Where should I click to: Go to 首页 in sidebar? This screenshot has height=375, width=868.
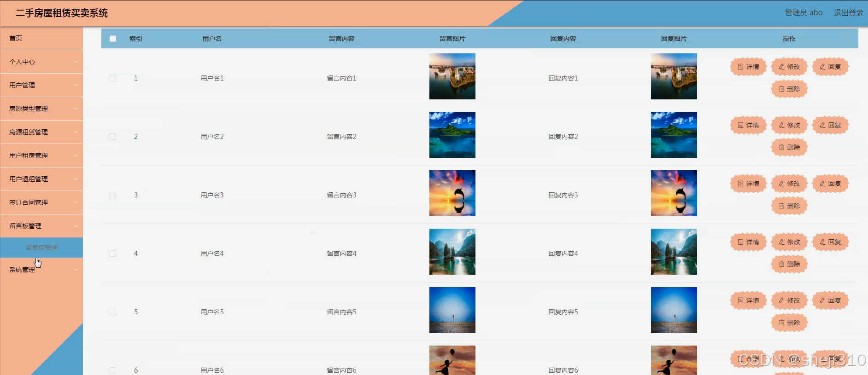41,38
